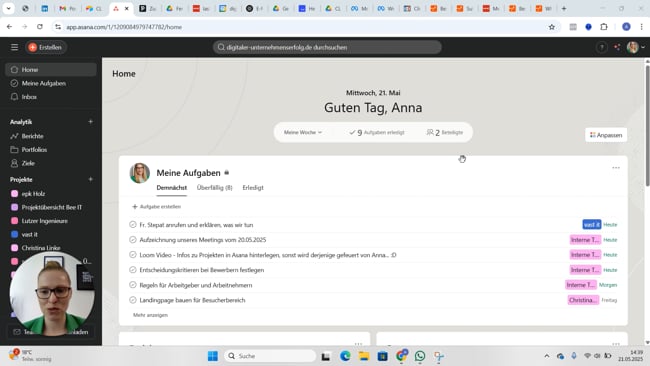Open the help question mark icon
This screenshot has width=650, height=366.
601,47
